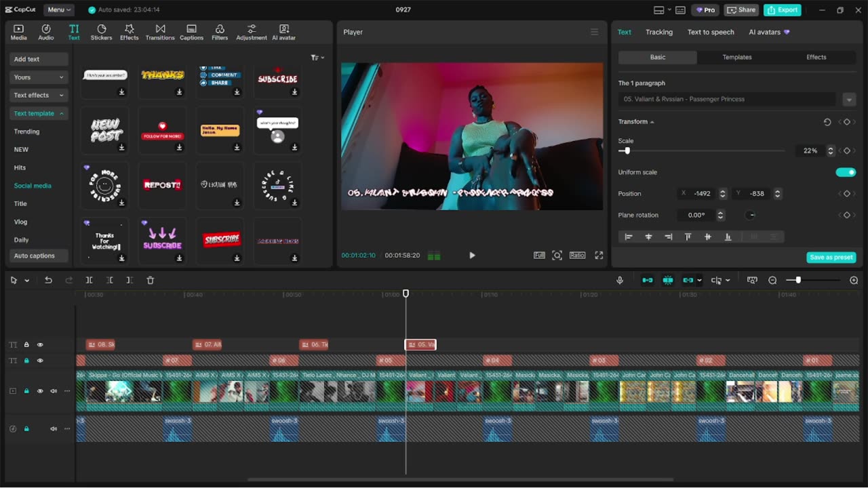Click the Share button

pos(741,10)
